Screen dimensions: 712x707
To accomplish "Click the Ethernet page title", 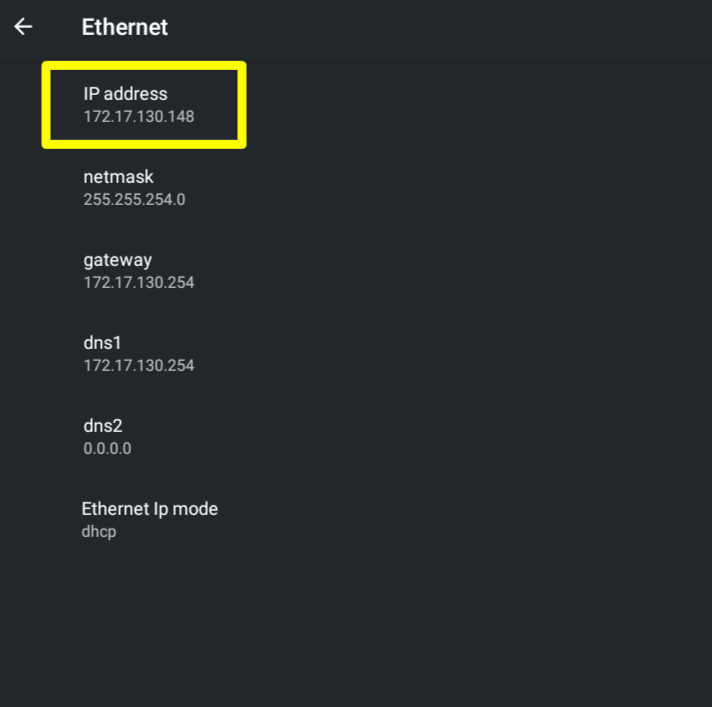I will [x=125, y=28].
